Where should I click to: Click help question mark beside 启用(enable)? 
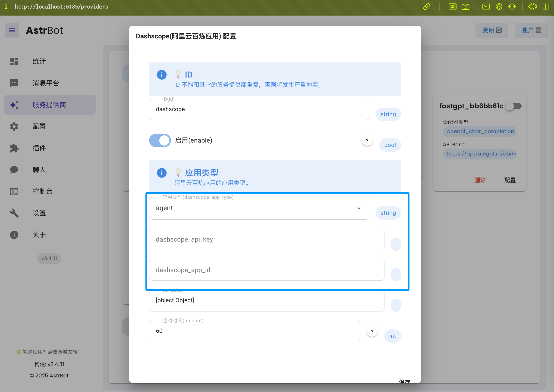(367, 140)
